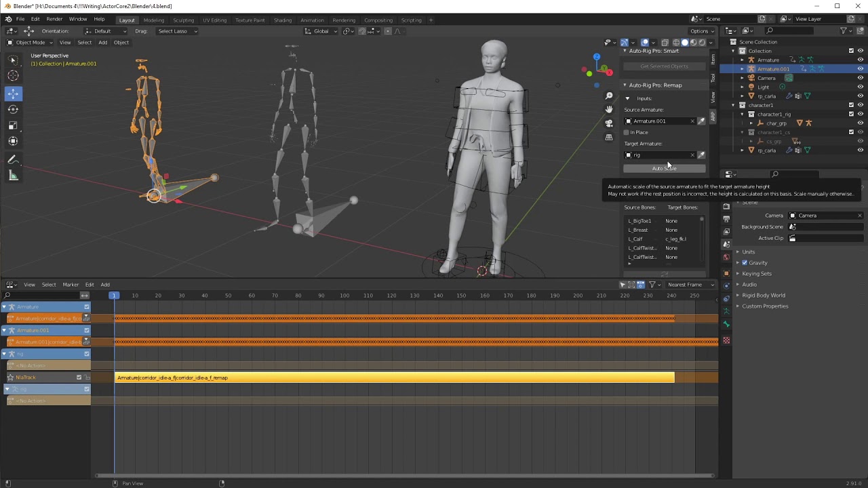This screenshot has height=488, width=868.
Task: Pick the Cursor tool
Action: click(x=13, y=76)
